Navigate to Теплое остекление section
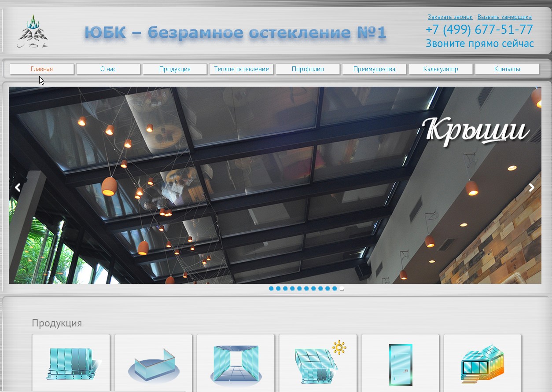Screen dimensions: 552x392 [241, 69]
